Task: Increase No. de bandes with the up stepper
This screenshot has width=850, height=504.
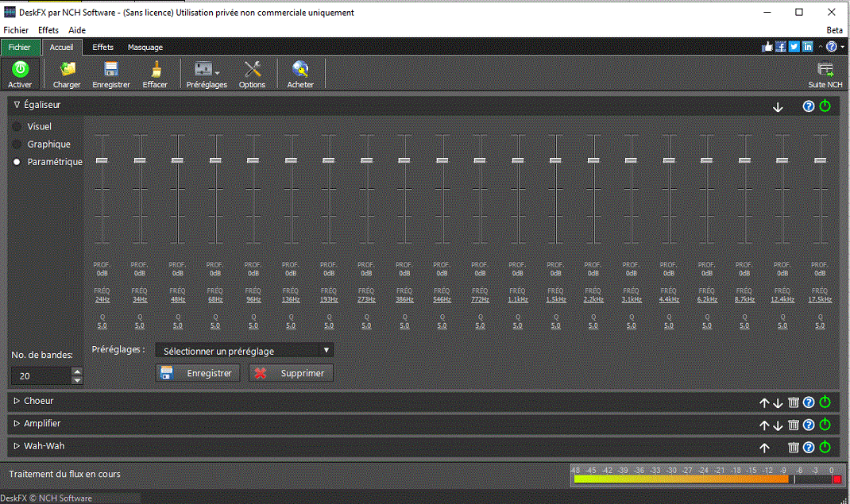Action: [x=76, y=371]
